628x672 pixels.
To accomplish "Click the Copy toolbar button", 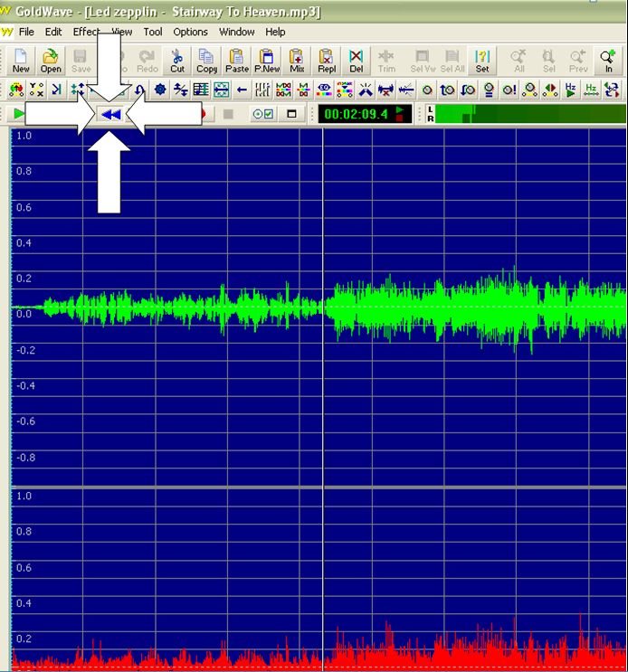I will 206,61.
